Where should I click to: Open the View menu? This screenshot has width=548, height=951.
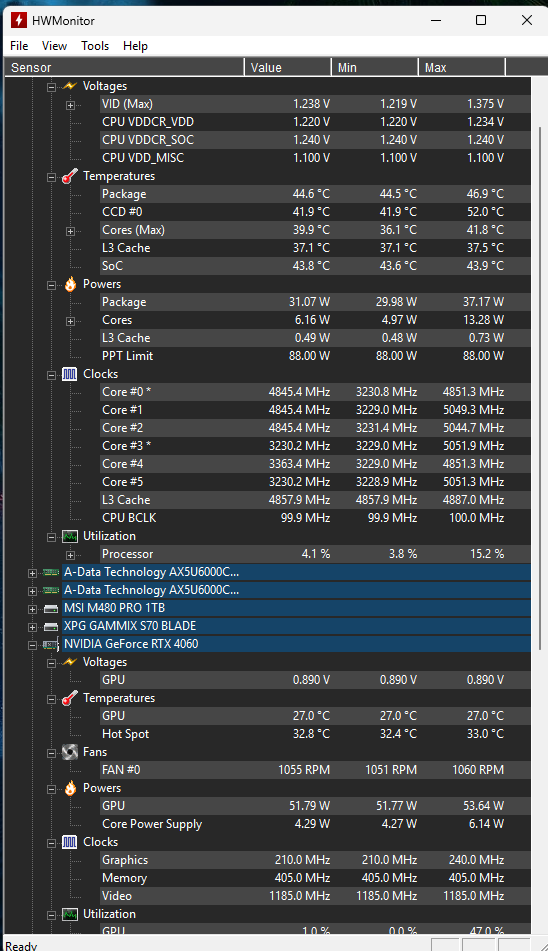pos(54,46)
